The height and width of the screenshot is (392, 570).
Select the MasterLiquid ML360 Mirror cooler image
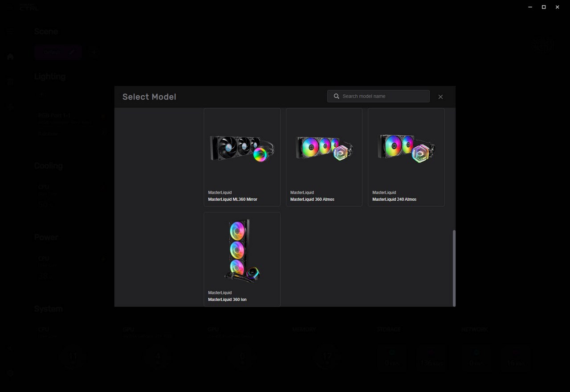click(x=242, y=148)
